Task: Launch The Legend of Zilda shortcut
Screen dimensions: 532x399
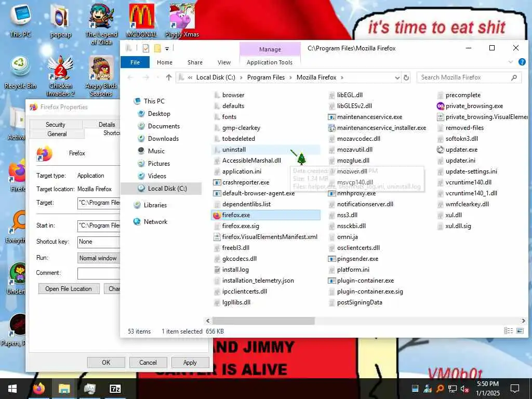Action: click(101, 24)
